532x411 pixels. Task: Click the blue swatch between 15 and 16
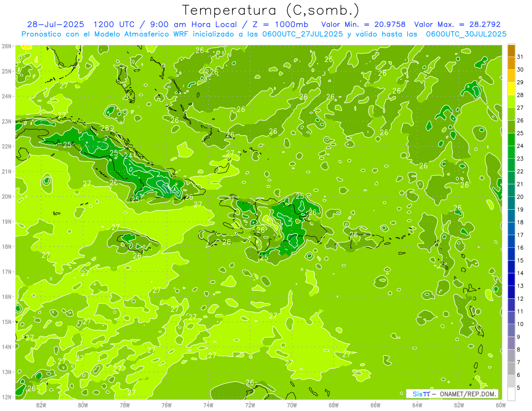[511, 254]
